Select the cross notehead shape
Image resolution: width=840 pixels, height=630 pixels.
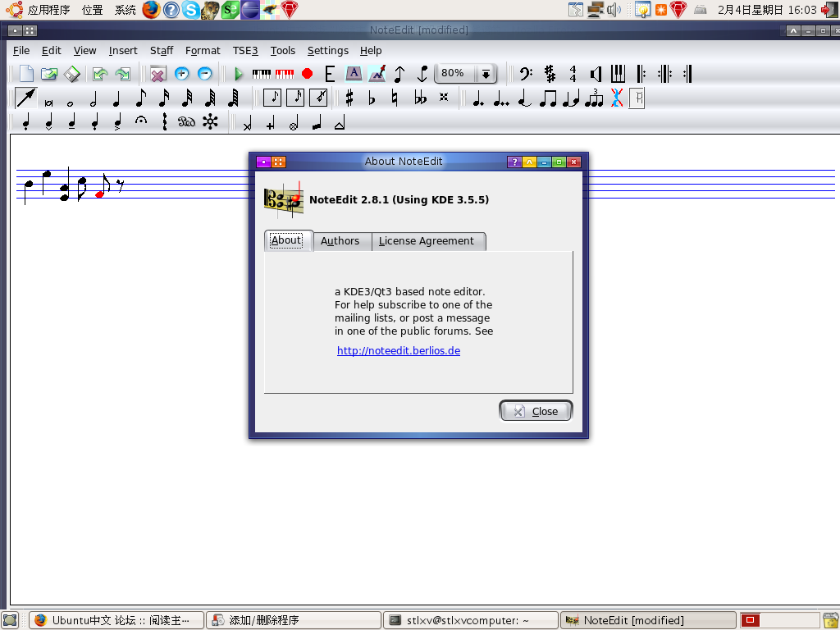point(247,123)
